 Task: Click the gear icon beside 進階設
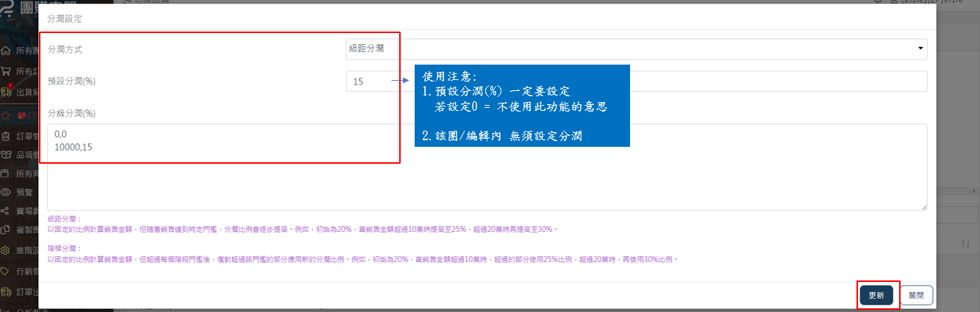pyautogui.click(x=6, y=251)
